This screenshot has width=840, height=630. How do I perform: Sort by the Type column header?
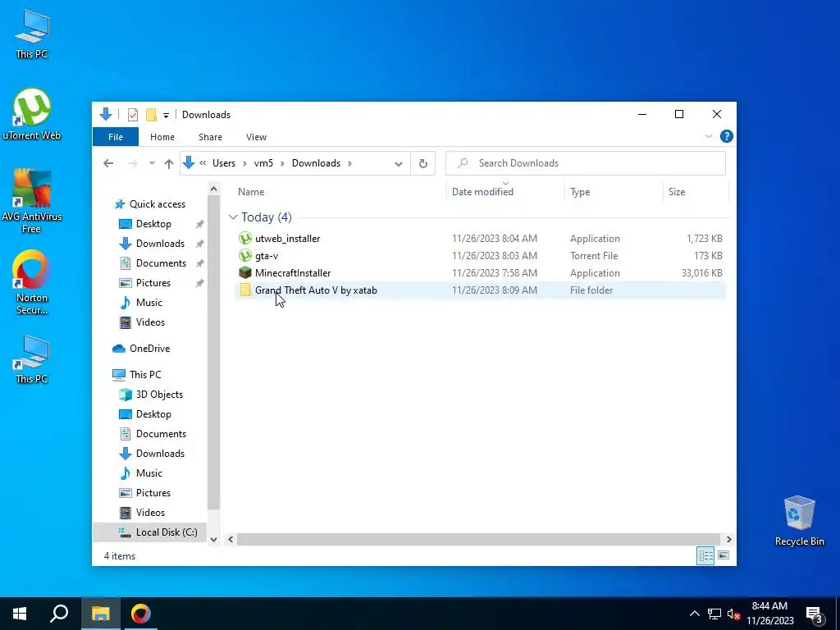pyautogui.click(x=580, y=192)
